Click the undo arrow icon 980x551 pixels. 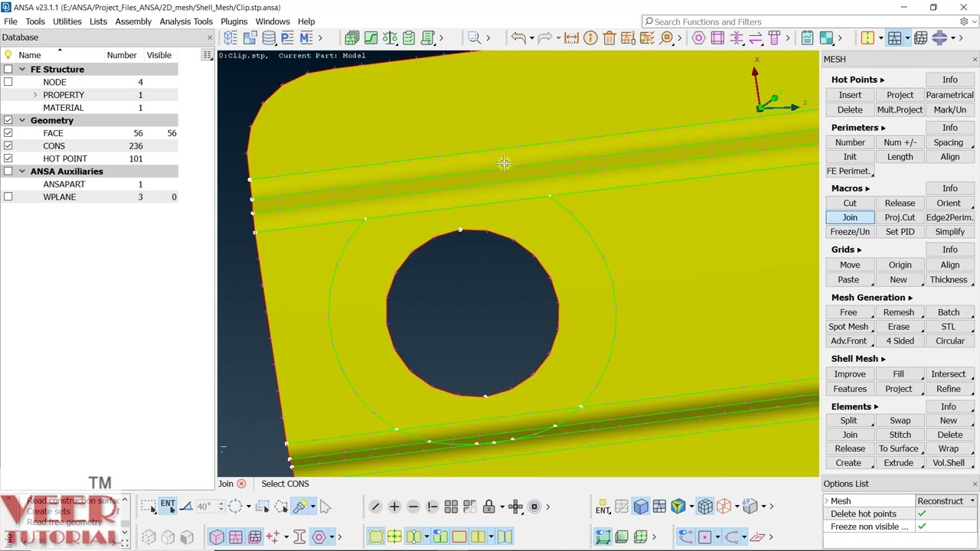518,37
